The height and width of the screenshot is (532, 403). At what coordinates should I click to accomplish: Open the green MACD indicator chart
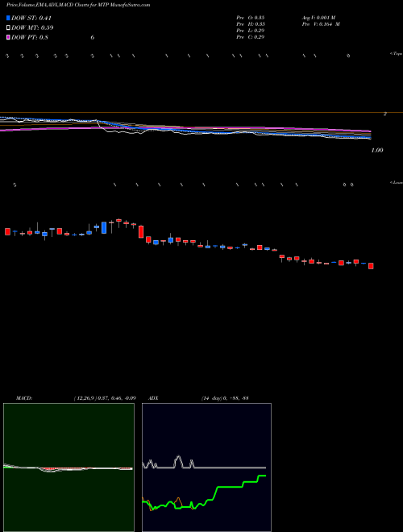[69, 468]
